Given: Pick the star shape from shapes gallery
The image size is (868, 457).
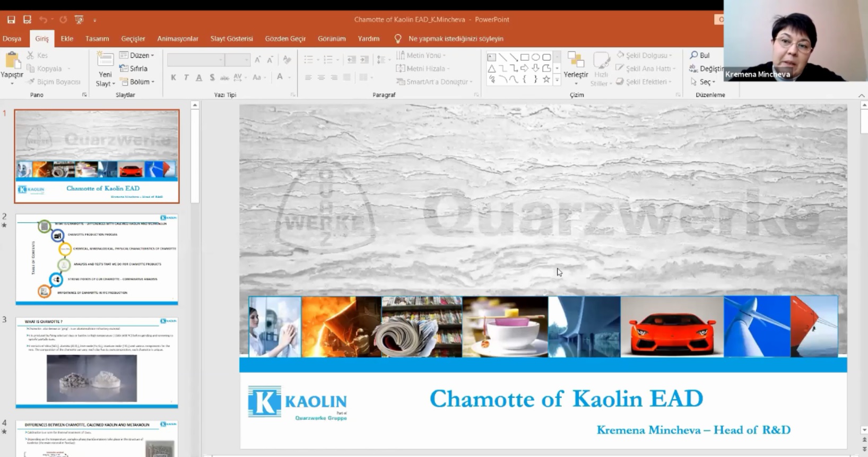Looking at the screenshot, I should 546,80.
